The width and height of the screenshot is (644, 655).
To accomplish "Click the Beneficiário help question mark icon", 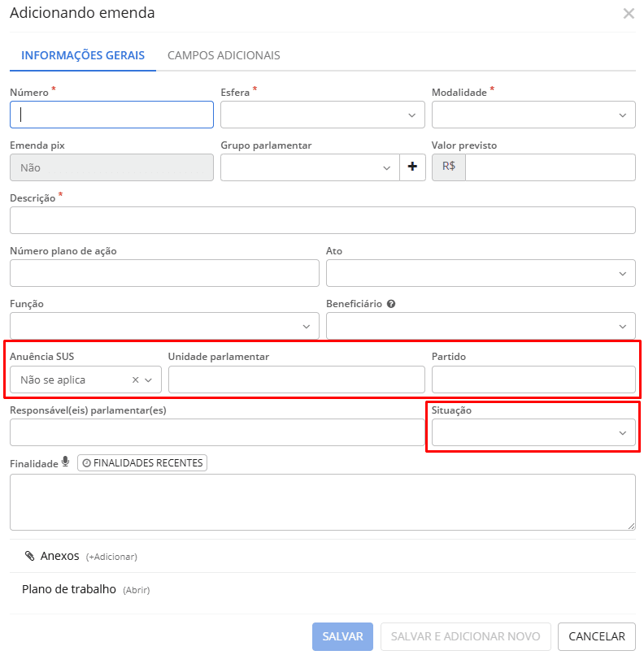I will pyautogui.click(x=391, y=304).
